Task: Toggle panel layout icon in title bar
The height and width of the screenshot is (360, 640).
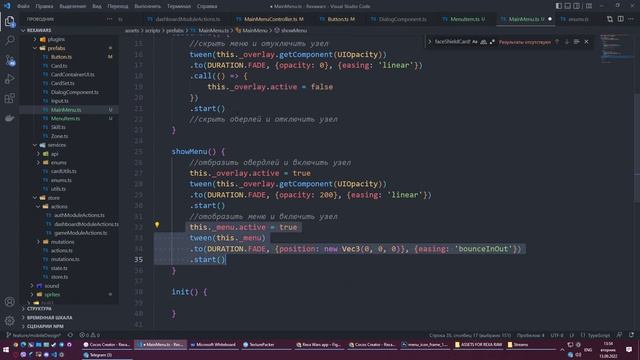Action: [x=567, y=6]
